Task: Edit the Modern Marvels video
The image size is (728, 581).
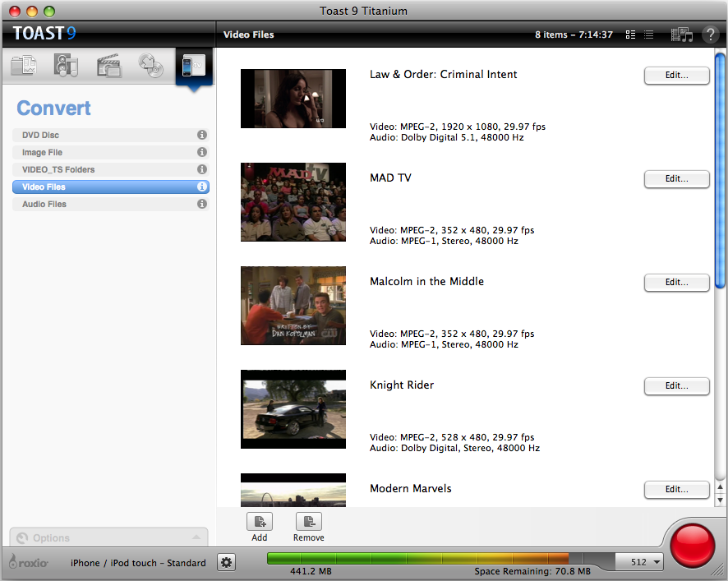Action: click(x=676, y=490)
